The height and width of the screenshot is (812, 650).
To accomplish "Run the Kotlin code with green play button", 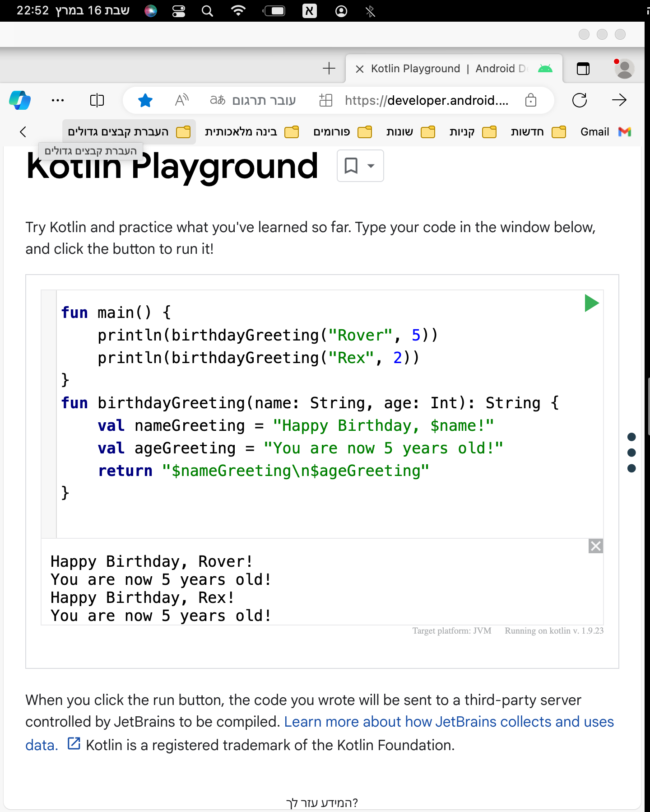I will point(591,303).
